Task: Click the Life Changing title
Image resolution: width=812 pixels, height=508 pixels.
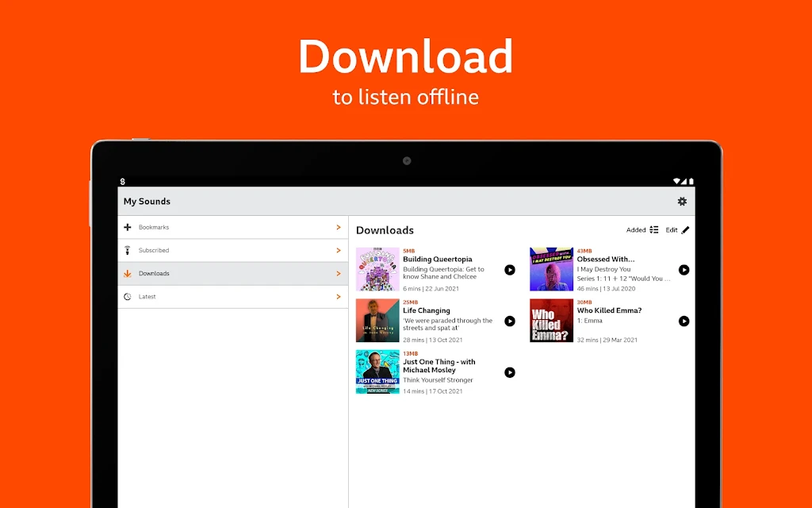Action: pyautogui.click(x=426, y=310)
